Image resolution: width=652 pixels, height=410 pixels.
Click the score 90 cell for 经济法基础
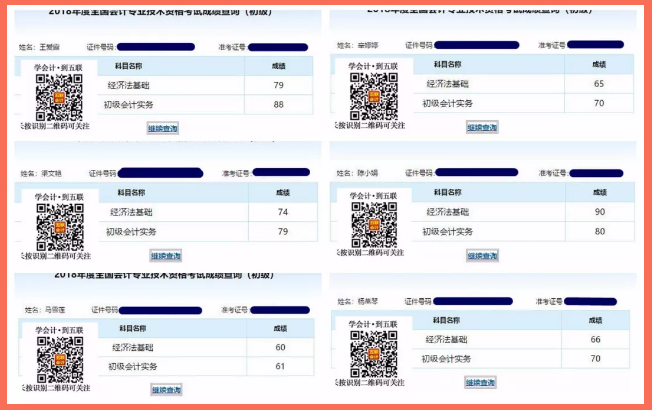[599, 212]
